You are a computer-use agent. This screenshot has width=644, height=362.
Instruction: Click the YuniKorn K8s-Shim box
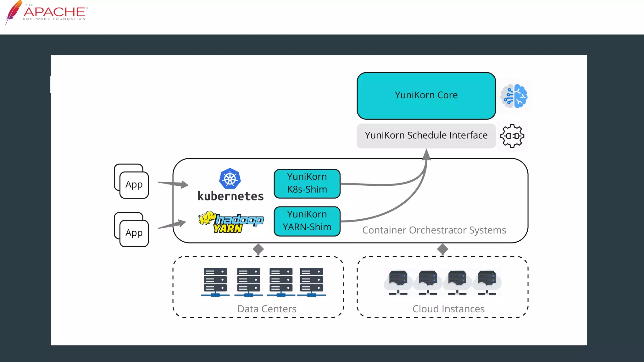pos(307,184)
